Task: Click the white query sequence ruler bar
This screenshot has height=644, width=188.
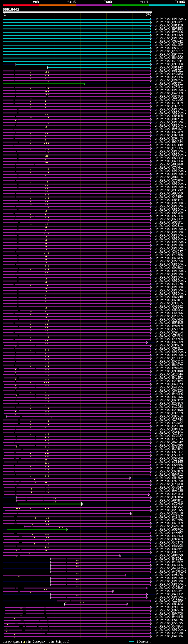Action: (x=77, y=12)
